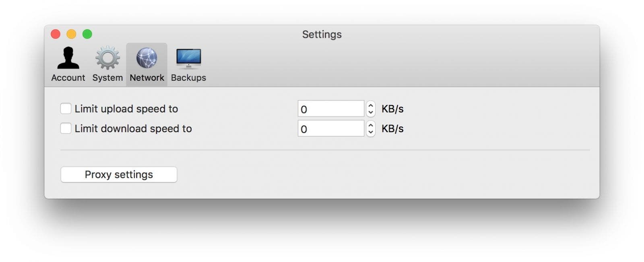Viewport: 644px width, 262px height.
Task: Enable the limit download speed checkbox
Action: (x=66, y=128)
